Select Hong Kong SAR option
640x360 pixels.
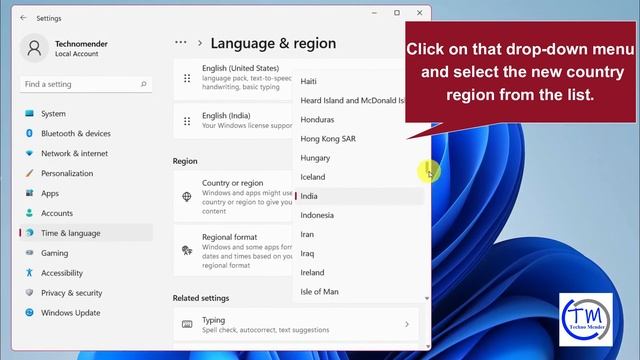click(328, 139)
